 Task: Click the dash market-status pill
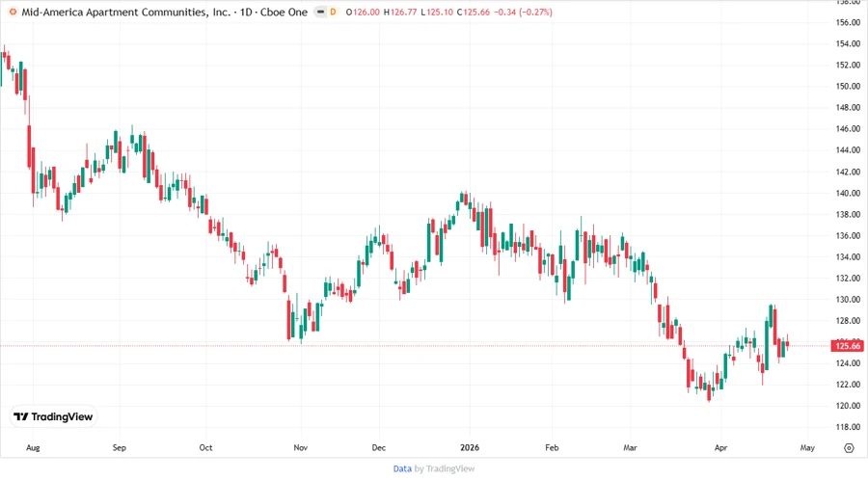pos(320,12)
